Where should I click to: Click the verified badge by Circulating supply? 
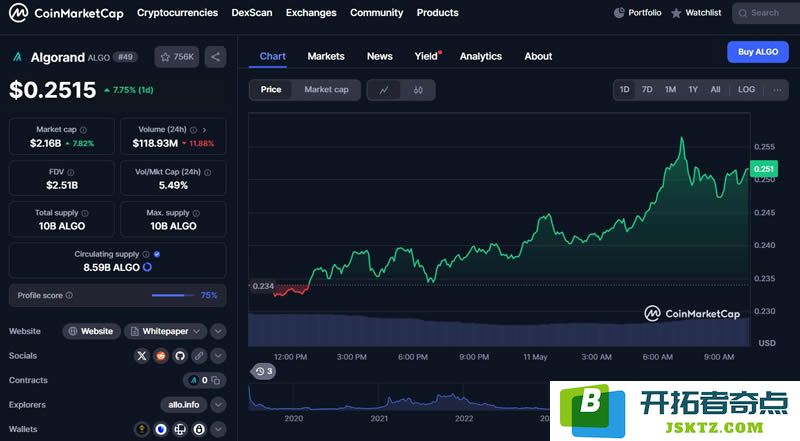(x=157, y=254)
